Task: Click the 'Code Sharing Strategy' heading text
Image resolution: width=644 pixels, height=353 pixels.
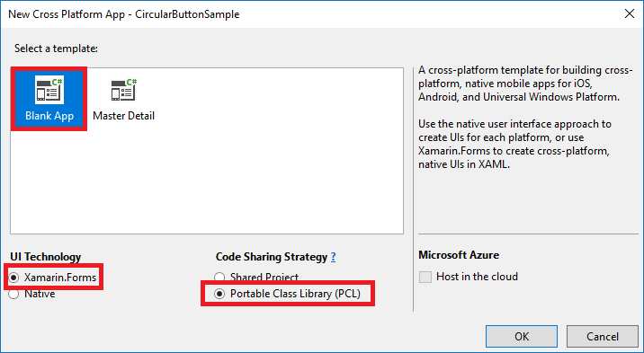Action: coord(272,257)
